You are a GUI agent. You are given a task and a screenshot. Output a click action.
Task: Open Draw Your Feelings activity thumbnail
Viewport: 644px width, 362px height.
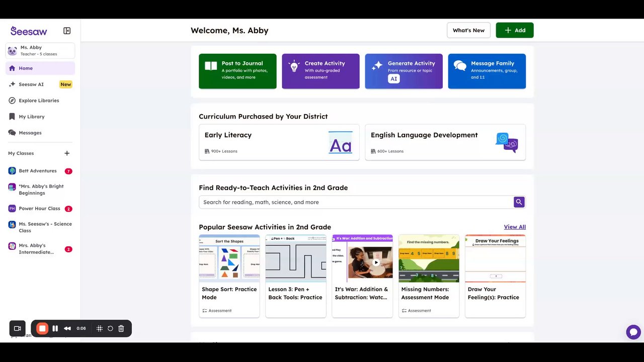(495, 257)
